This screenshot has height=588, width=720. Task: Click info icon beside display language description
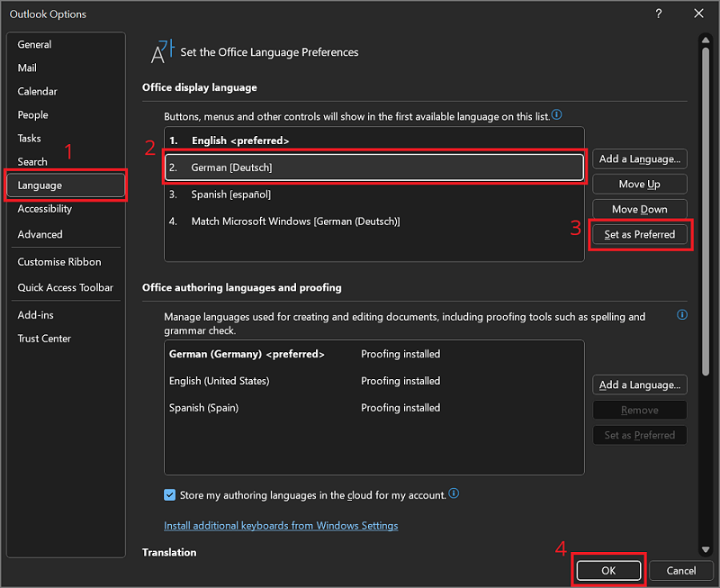pyautogui.click(x=556, y=114)
